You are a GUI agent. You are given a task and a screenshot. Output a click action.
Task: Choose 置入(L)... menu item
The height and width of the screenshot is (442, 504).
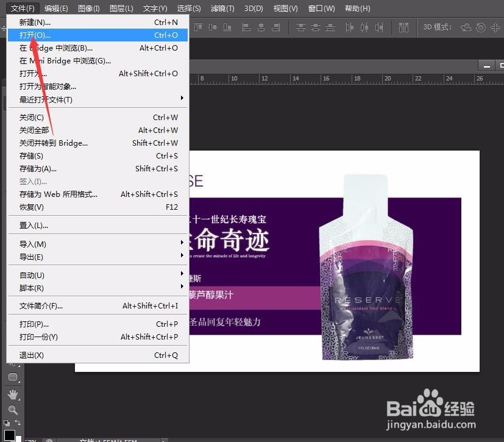(98, 226)
